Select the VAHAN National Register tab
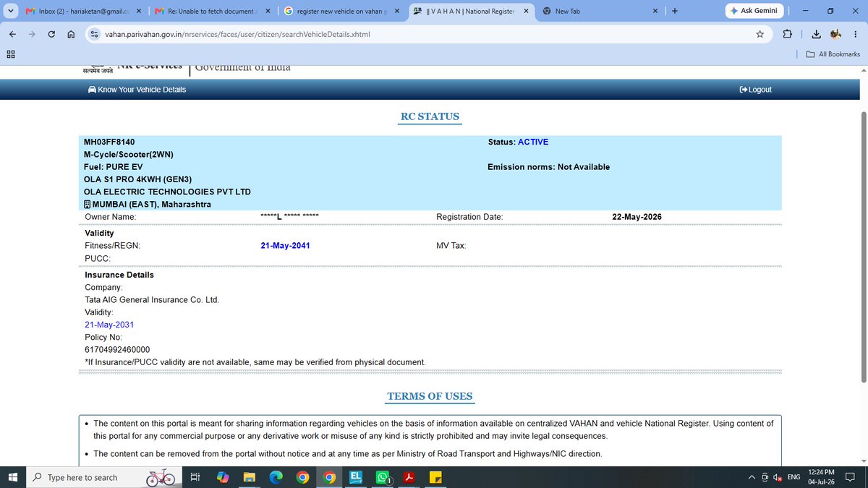 pos(464,11)
